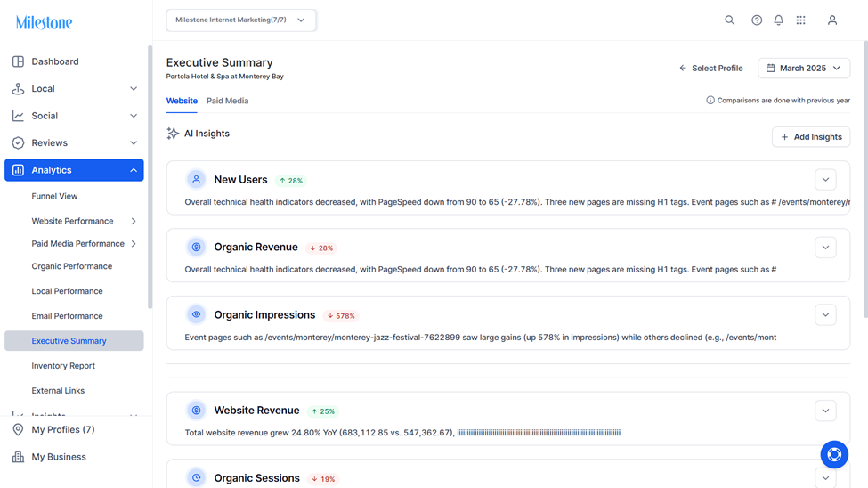Click the Dashboard sidebar icon
The height and width of the screenshot is (488, 868).
click(x=19, y=61)
